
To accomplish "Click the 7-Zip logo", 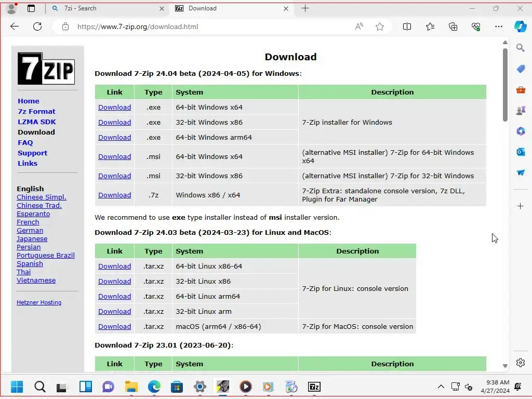I will point(46,68).
